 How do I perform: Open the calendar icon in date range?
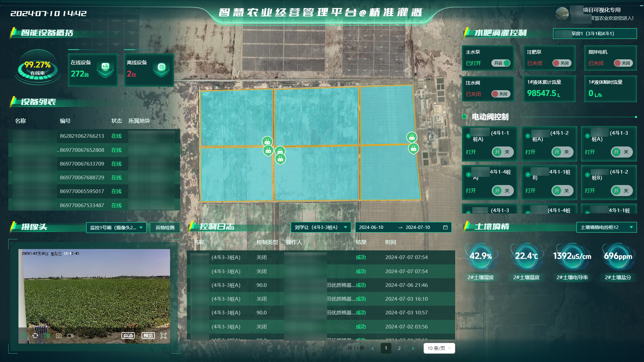[x=445, y=227]
